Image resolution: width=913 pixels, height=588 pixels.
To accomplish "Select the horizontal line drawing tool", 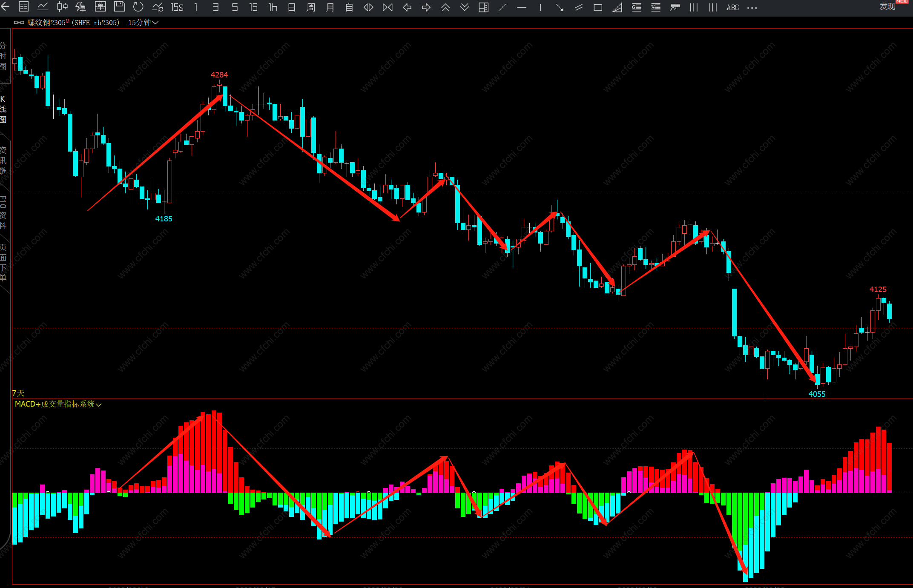I will [x=521, y=7].
